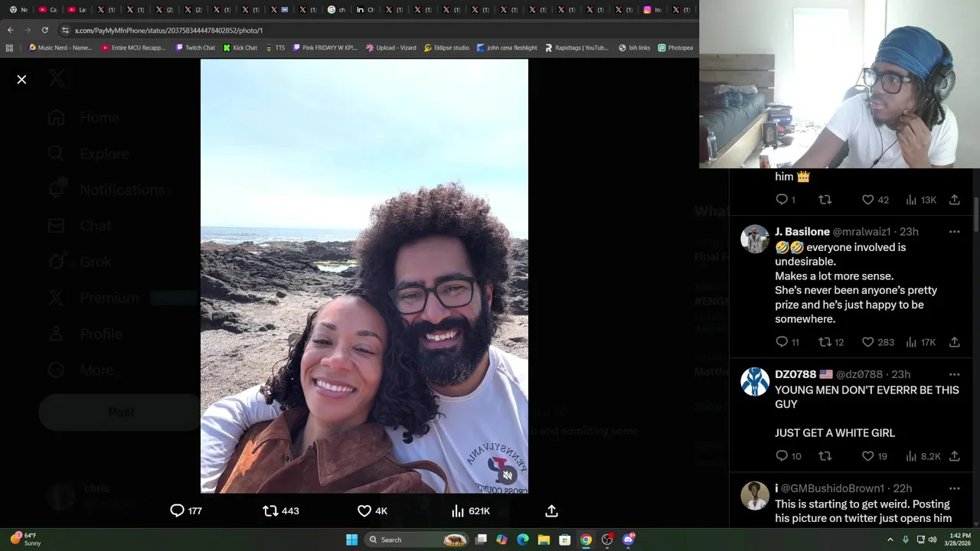Open the weather widget showing 64°F Sunny
Screen dimensions: 980x551
tap(26, 540)
